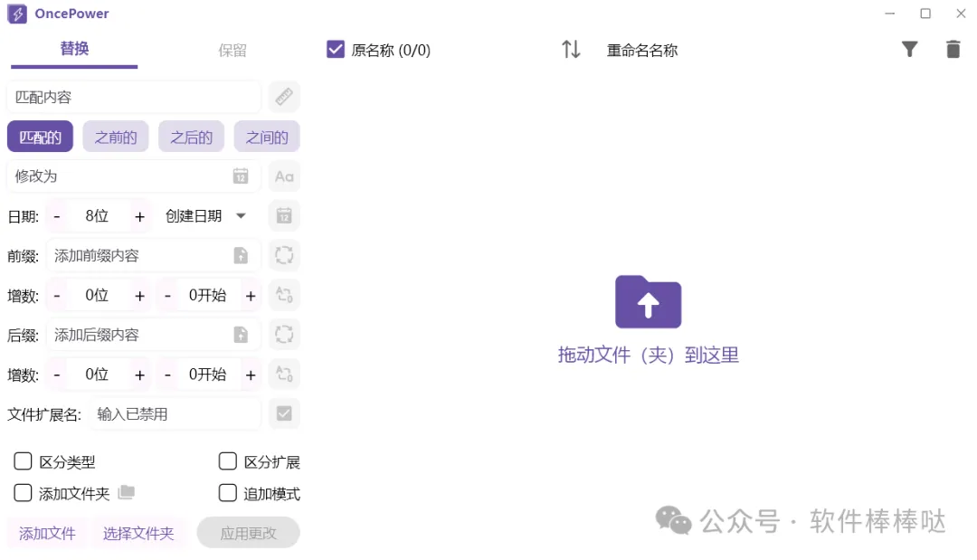
Task: Click file icon inside the 后缀 field
Action: coord(241,335)
